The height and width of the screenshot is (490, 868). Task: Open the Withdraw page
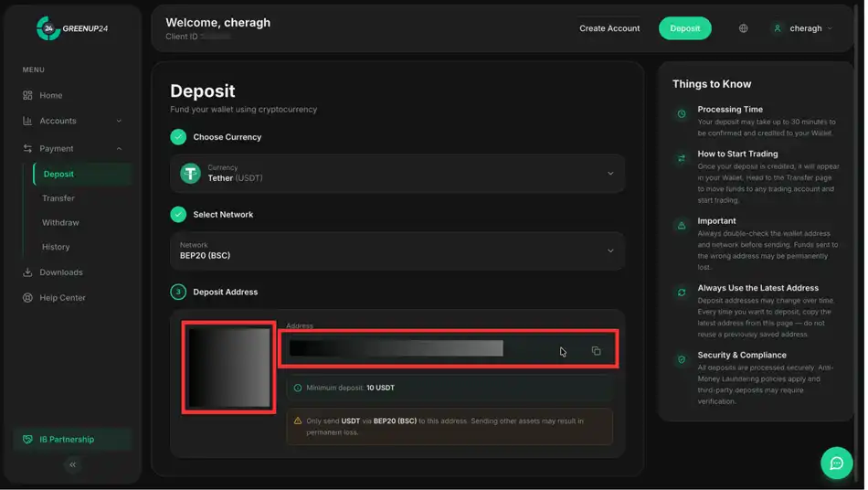click(x=60, y=222)
